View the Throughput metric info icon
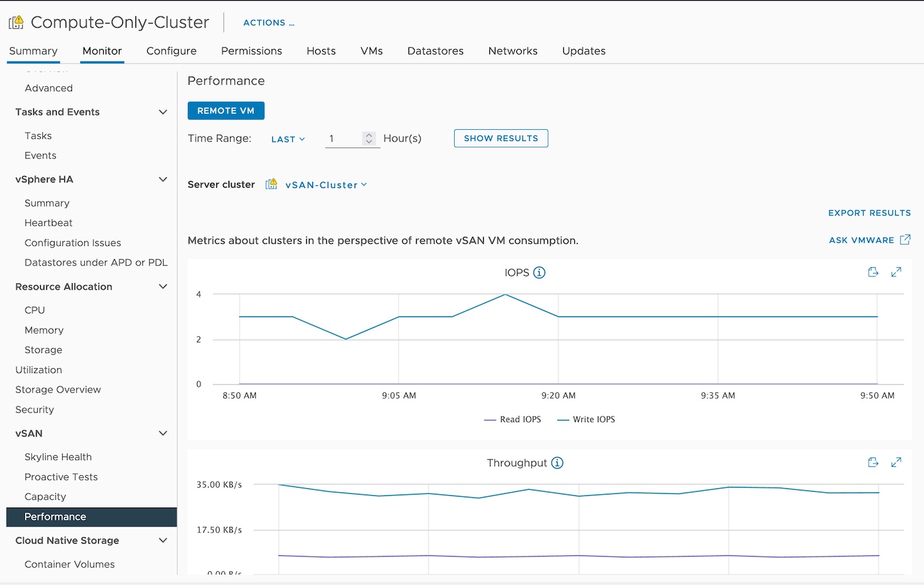 click(x=557, y=463)
